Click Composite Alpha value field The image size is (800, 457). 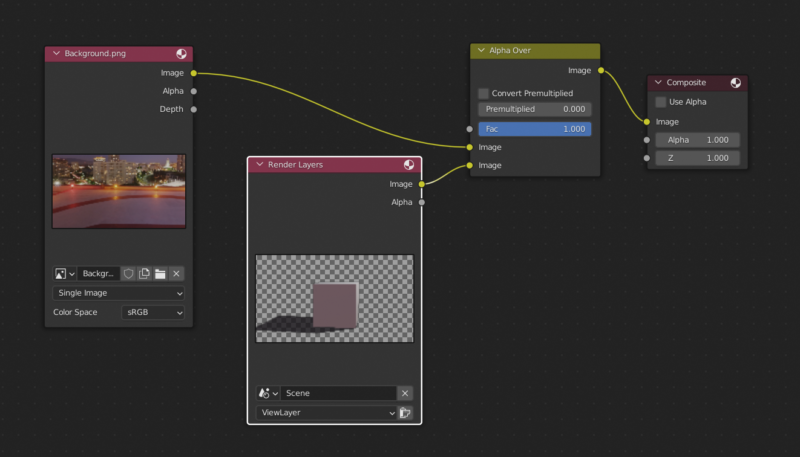[x=697, y=140]
